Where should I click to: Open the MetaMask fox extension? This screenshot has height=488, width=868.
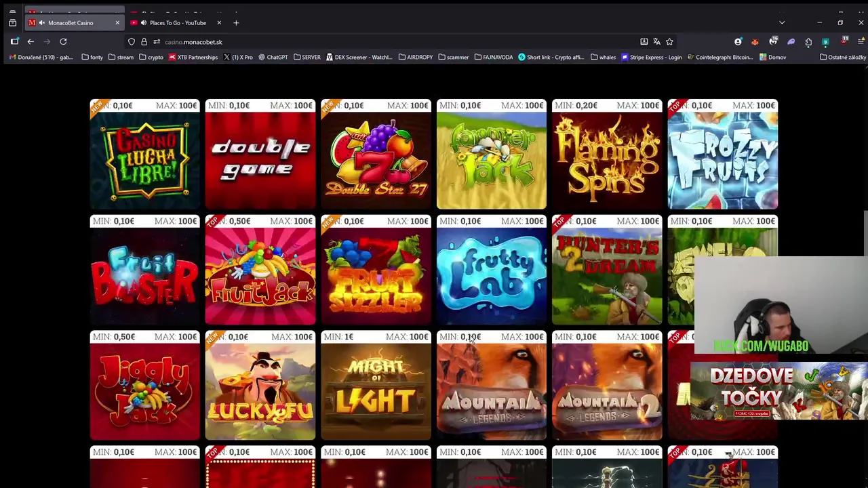tap(755, 42)
